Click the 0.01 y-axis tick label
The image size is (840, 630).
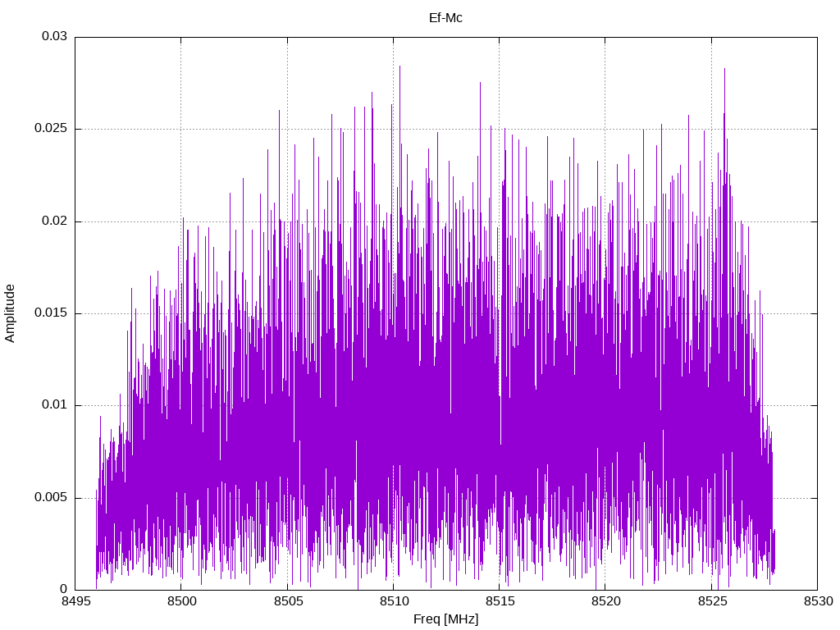tap(54, 405)
